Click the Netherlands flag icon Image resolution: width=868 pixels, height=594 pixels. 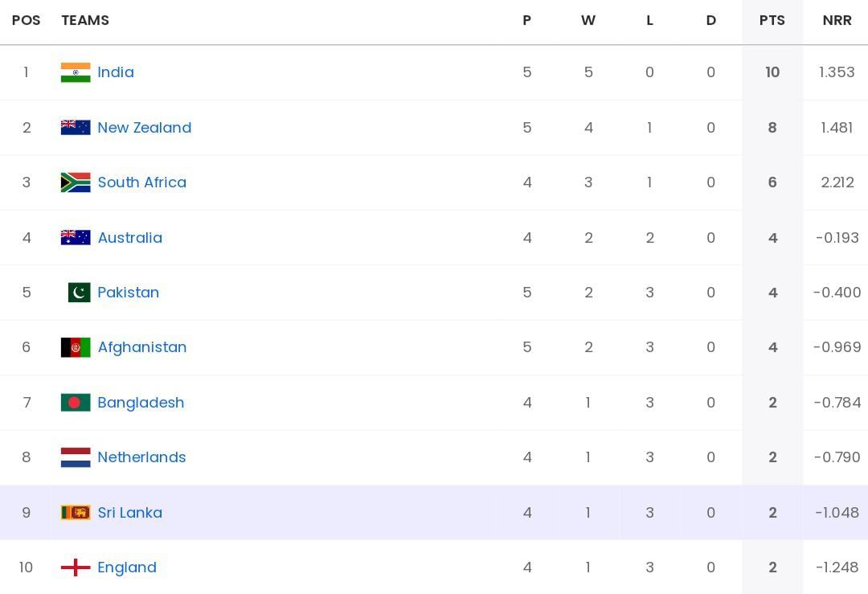pyautogui.click(x=75, y=457)
